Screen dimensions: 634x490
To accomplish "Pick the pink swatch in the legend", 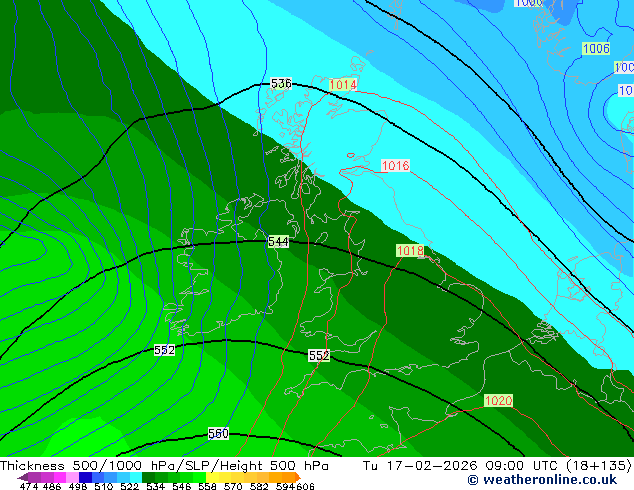I will (x=72, y=477).
